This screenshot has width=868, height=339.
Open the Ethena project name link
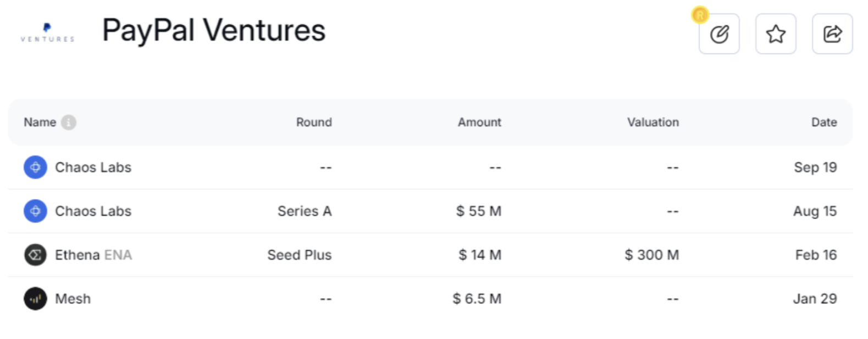coord(77,255)
